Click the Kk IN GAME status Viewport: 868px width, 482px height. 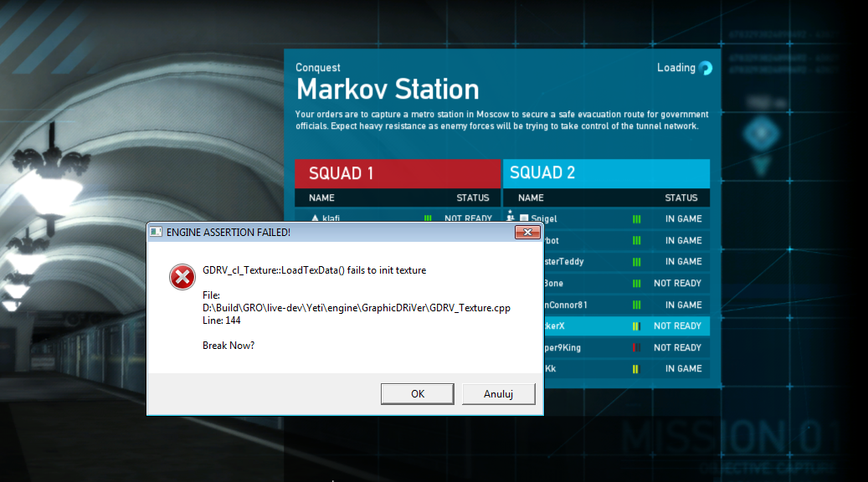point(684,368)
